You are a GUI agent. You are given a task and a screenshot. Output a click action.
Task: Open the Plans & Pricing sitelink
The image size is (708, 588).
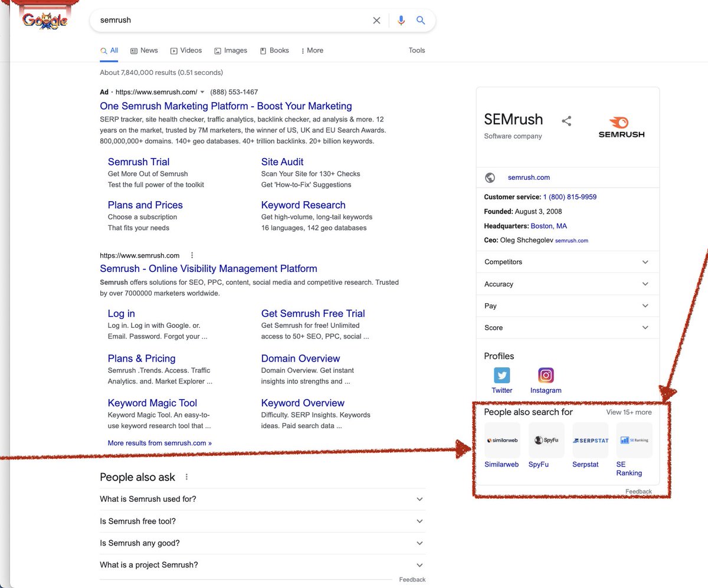(142, 358)
